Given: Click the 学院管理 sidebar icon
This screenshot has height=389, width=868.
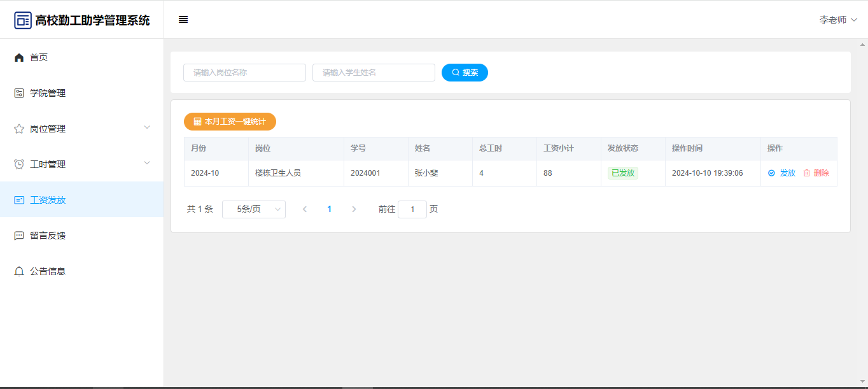Looking at the screenshot, I should pyautogui.click(x=19, y=93).
